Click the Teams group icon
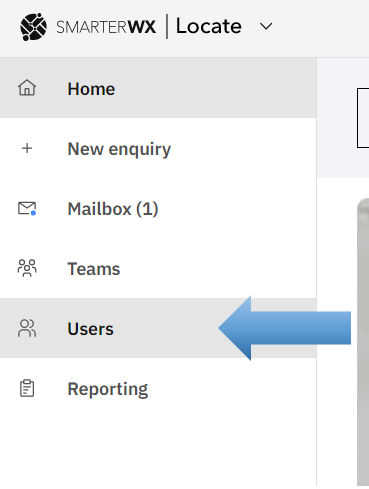 [27, 268]
